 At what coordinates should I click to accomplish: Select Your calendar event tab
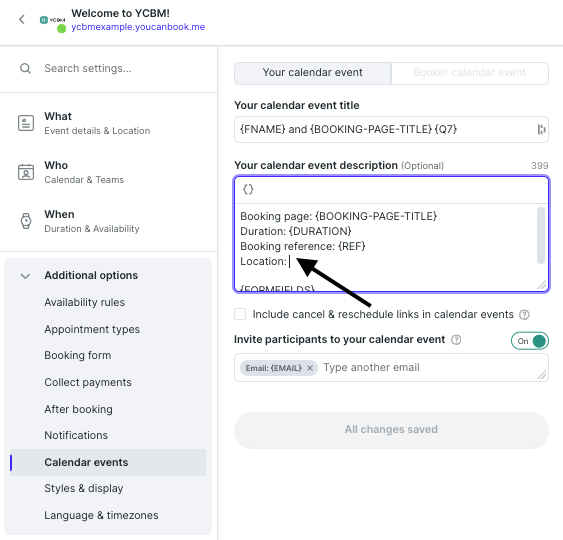312,73
